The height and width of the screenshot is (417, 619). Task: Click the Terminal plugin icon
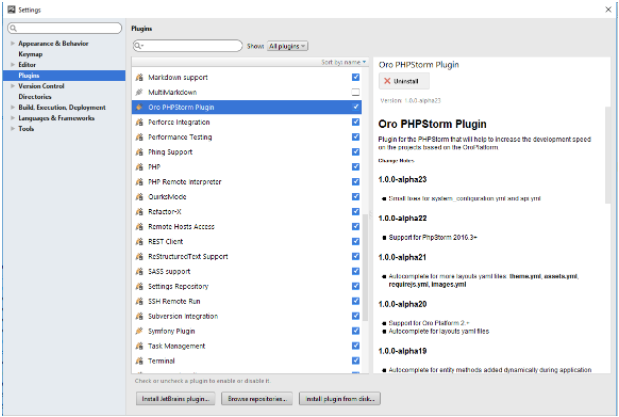[x=139, y=361]
